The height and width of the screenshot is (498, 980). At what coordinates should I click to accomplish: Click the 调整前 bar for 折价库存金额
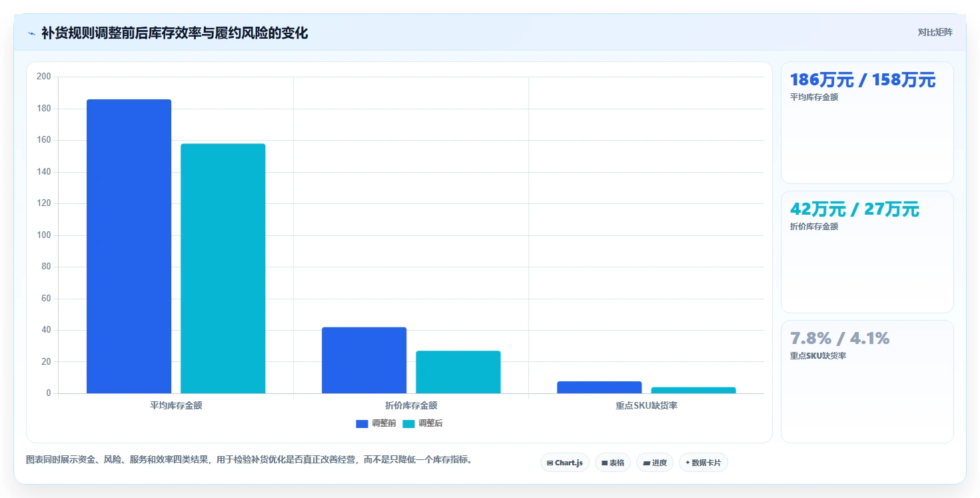tap(364, 360)
